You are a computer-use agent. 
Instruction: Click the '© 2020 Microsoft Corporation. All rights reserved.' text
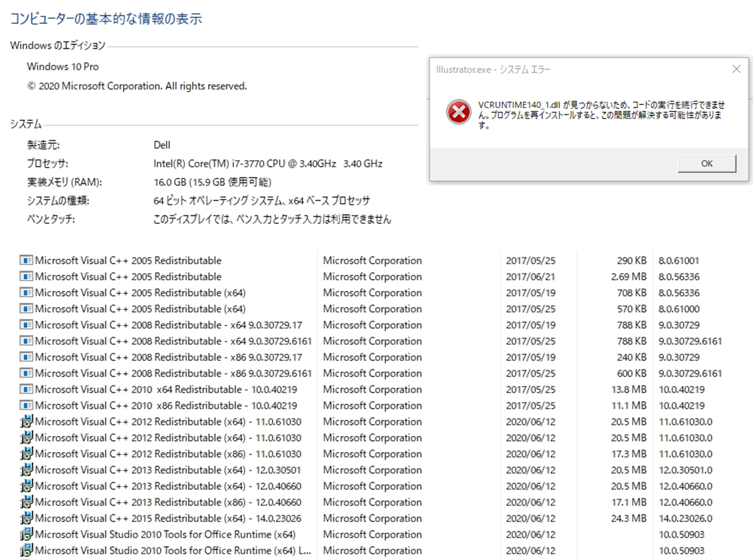click(137, 86)
